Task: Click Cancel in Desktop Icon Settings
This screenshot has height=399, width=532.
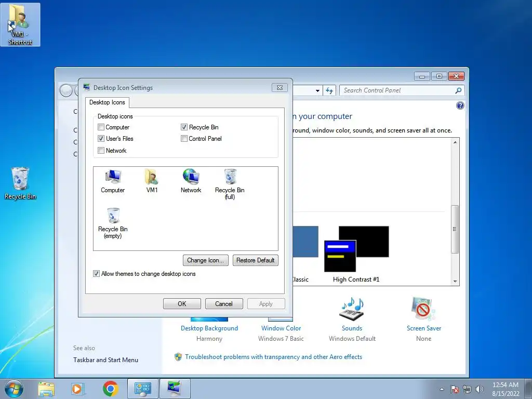Action: pyautogui.click(x=224, y=303)
